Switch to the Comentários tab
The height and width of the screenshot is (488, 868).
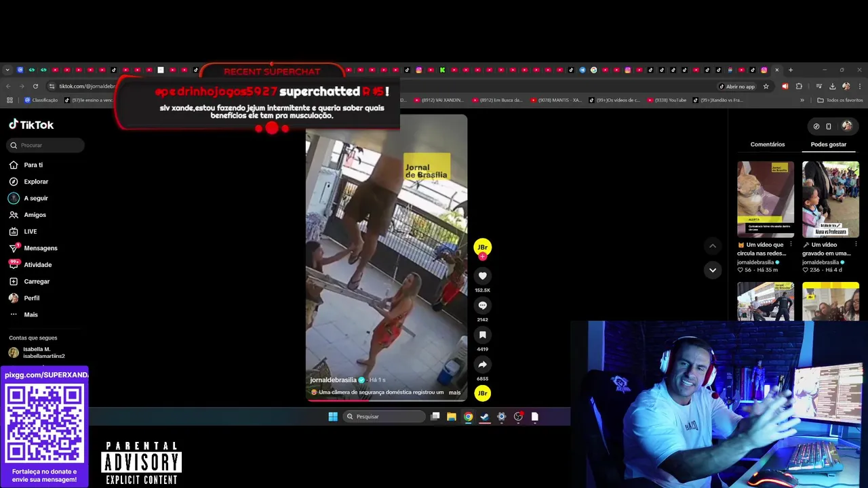point(768,144)
